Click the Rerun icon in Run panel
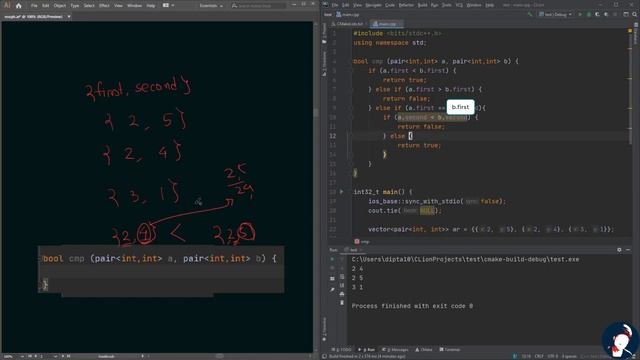 (332, 259)
